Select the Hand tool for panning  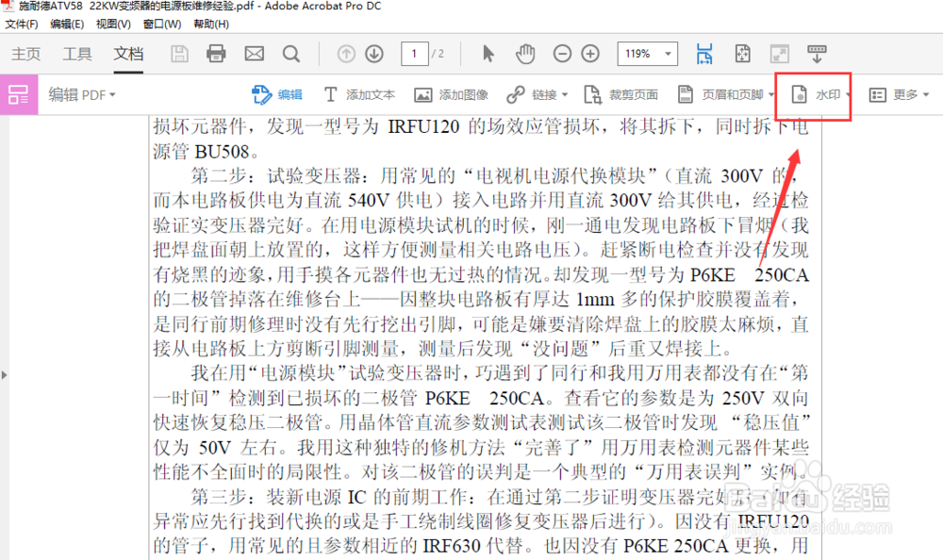[x=524, y=54]
